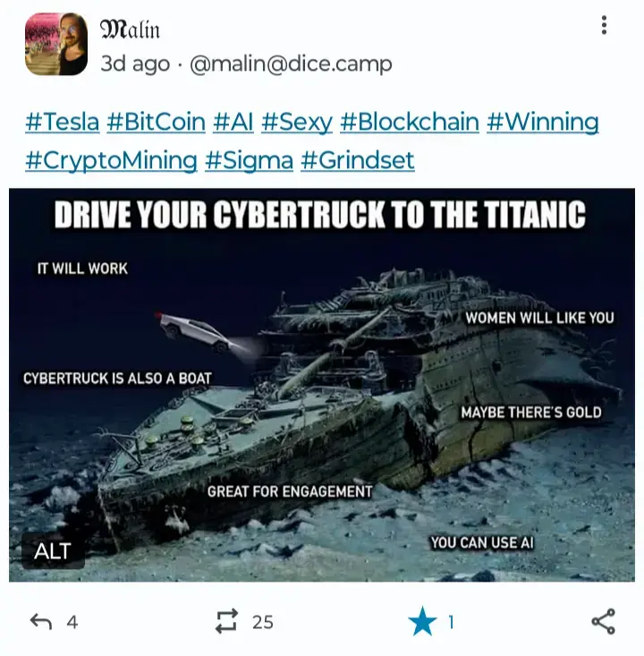Image resolution: width=644 pixels, height=656 pixels.
Task: Reply to Malin's post
Action: [x=41, y=622]
